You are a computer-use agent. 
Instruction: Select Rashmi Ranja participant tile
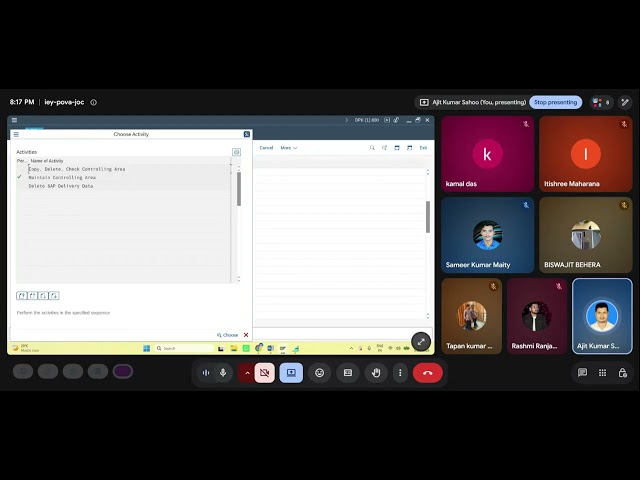pos(537,316)
